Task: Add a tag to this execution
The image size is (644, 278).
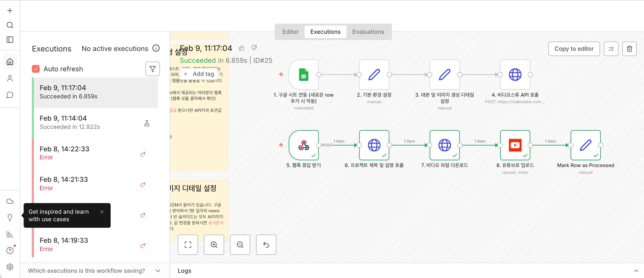Action: [x=199, y=74]
